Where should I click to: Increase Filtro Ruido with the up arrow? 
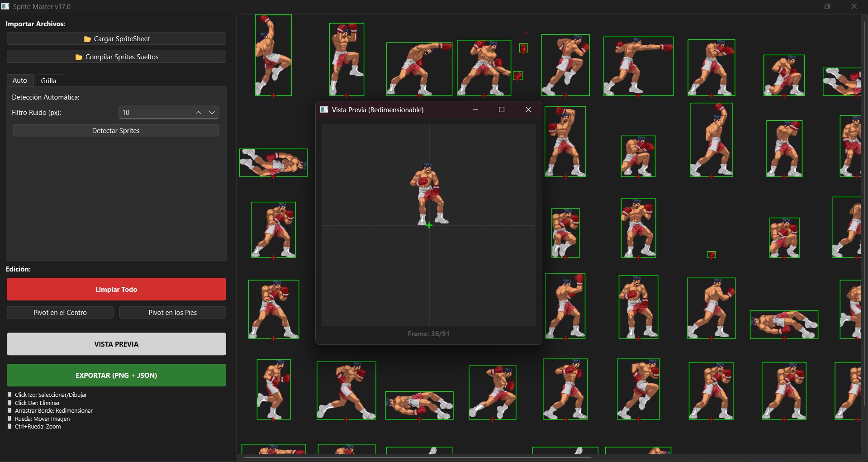tap(198, 113)
